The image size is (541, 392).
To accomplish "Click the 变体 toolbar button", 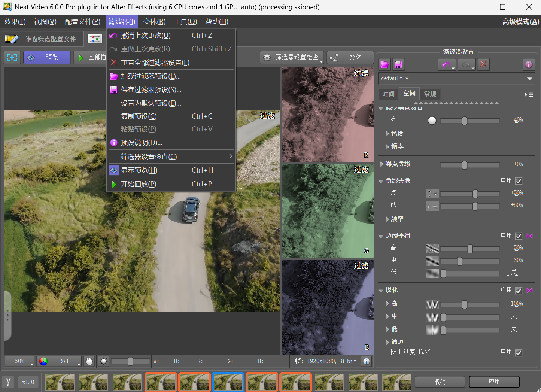I will pos(350,57).
